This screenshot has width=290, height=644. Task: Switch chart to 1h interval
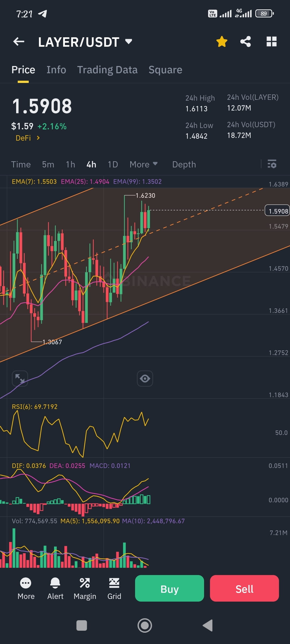71,164
